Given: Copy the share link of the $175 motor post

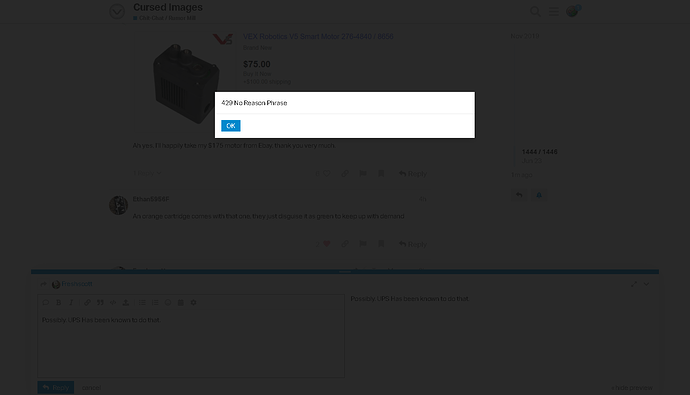Looking at the screenshot, I should click(x=345, y=174).
